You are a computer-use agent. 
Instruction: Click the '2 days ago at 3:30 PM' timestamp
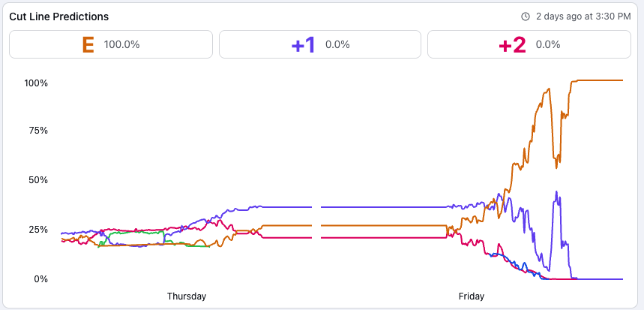click(583, 17)
